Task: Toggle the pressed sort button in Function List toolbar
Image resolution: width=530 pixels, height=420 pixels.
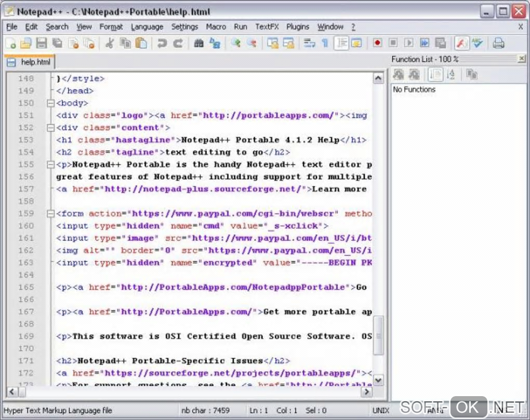Action: point(435,74)
